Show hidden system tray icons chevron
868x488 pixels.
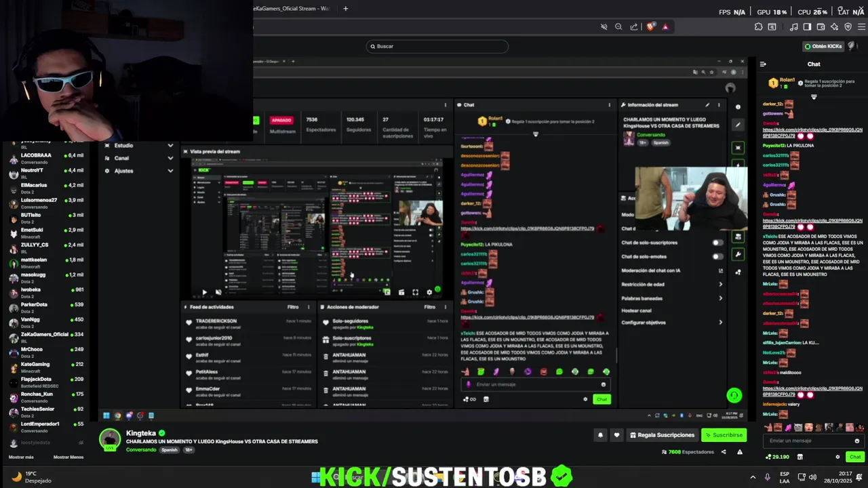pos(752,477)
